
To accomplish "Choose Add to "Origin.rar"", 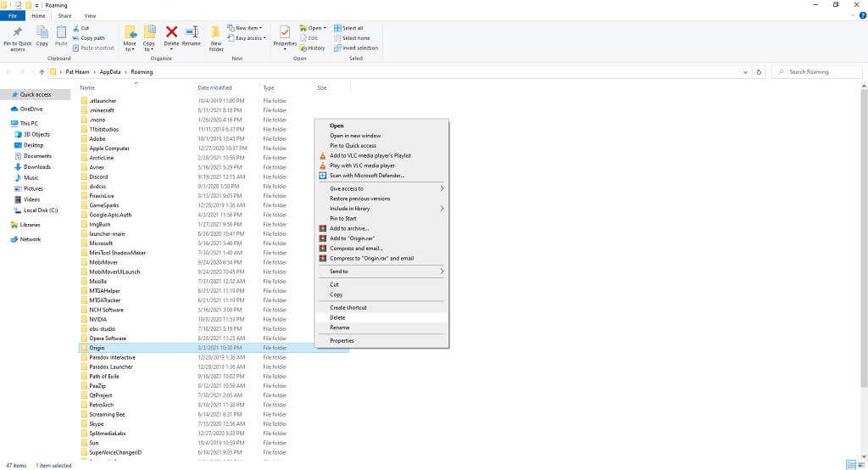I will [x=381, y=238].
